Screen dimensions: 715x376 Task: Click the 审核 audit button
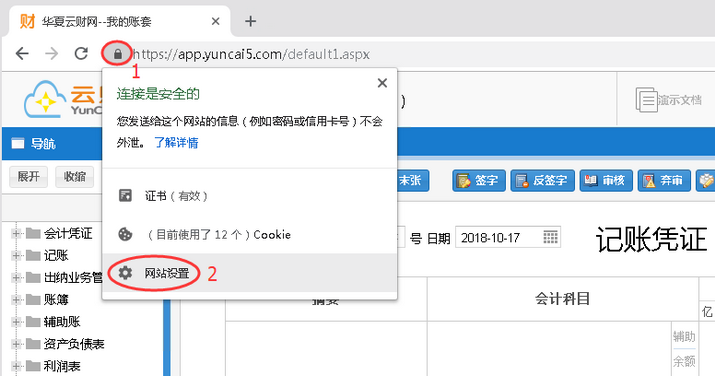click(x=606, y=180)
